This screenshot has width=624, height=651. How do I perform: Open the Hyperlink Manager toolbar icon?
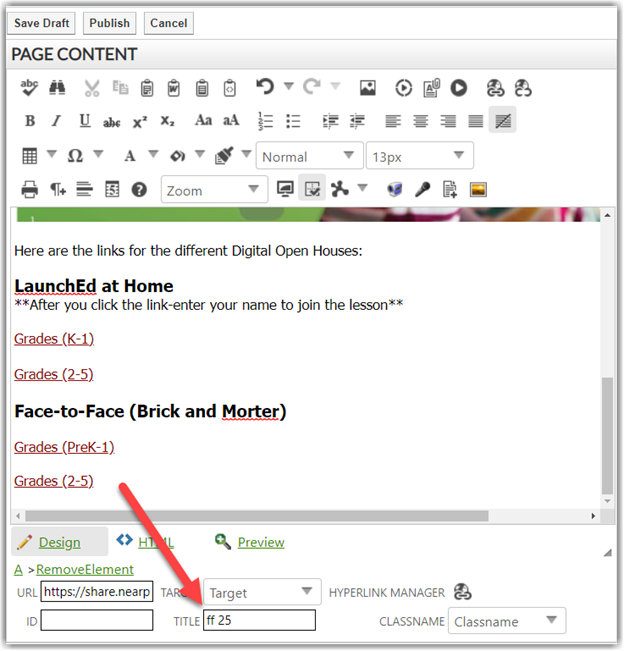[x=495, y=88]
